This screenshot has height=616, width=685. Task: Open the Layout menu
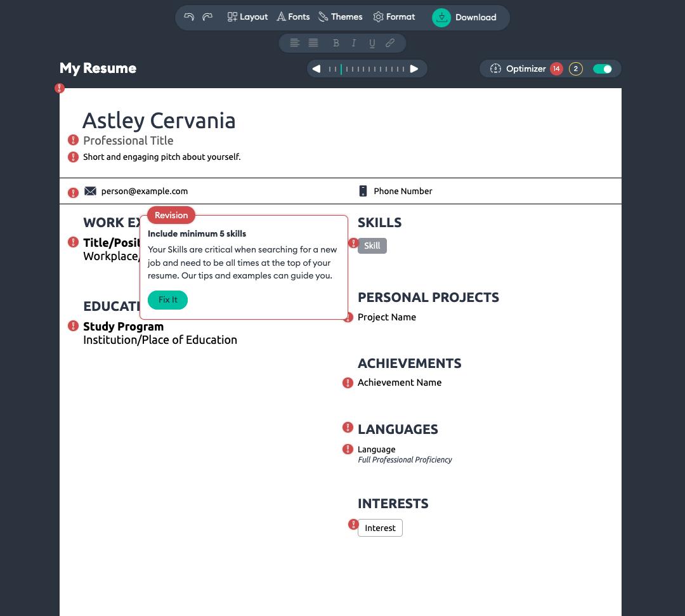pyautogui.click(x=248, y=17)
